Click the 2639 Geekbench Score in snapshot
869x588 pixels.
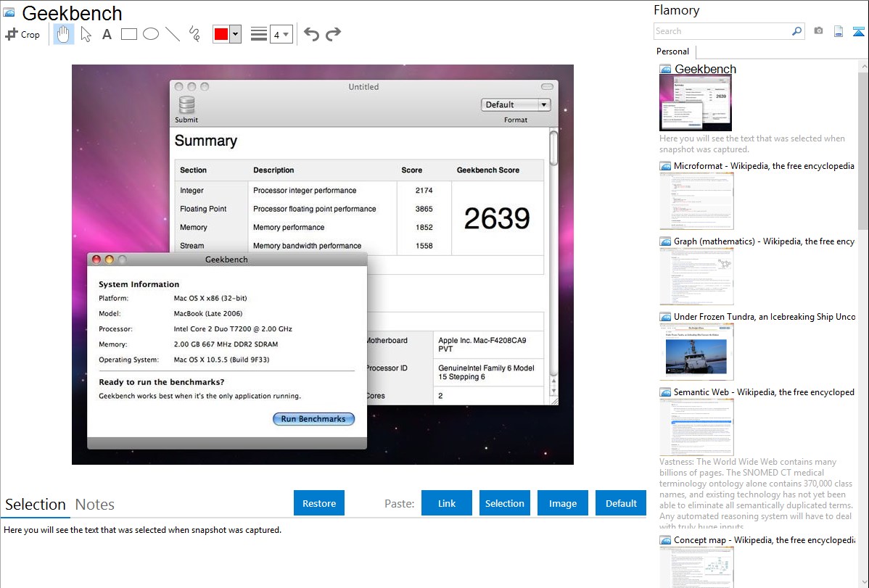(x=497, y=218)
